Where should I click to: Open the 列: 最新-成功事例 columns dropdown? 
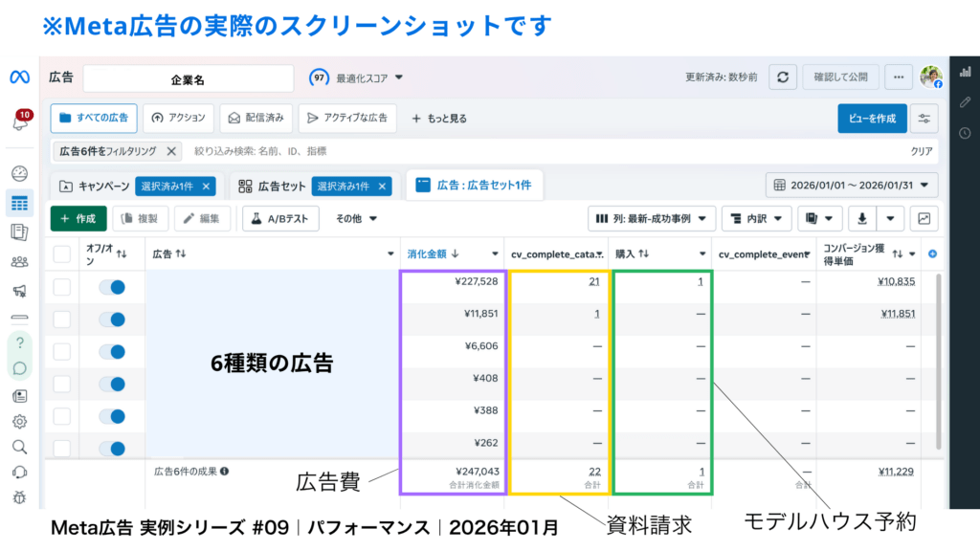[x=652, y=219]
